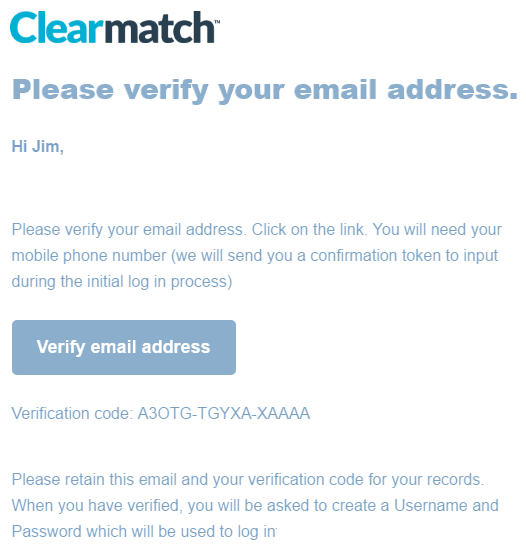Click the "You will need your" sentence start
The width and height of the screenshot is (526, 552).
coord(437,230)
